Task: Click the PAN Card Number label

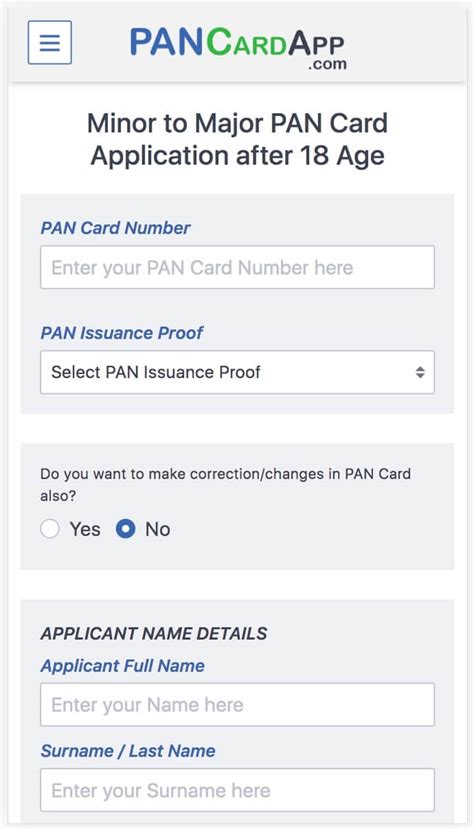Action: pyautogui.click(x=116, y=228)
